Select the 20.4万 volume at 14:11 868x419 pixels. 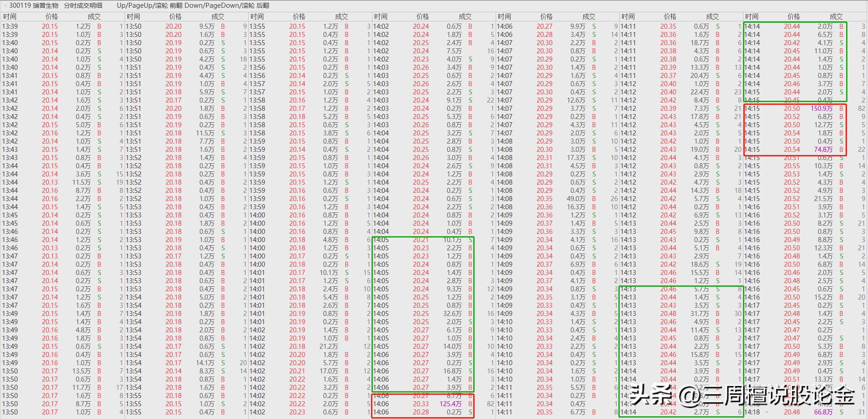click(700, 76)
